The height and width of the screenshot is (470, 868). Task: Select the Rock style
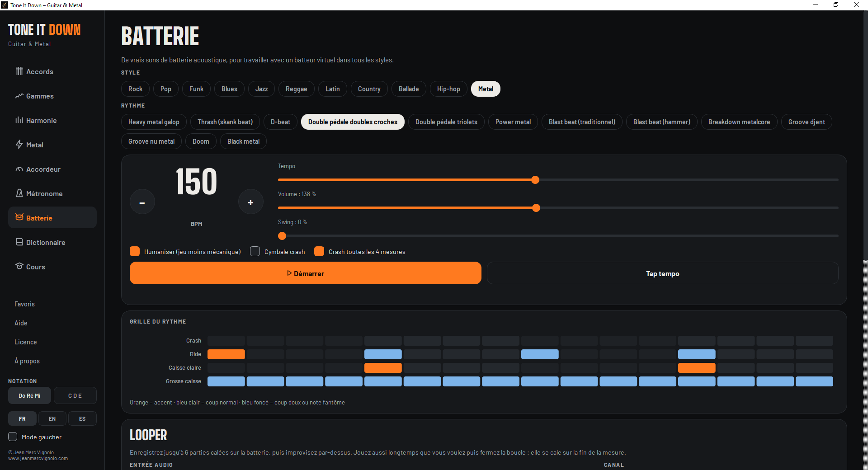[x=135, y=89]
